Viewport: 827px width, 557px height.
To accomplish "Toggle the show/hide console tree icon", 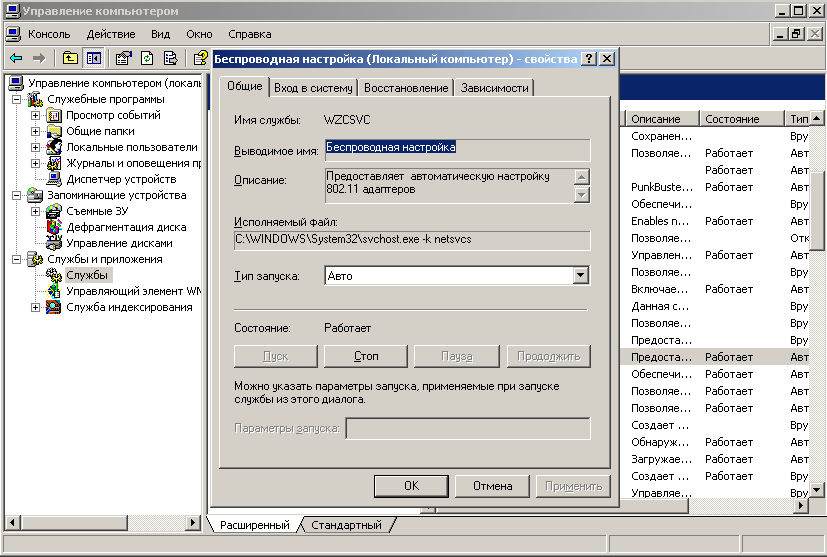I will pyautogui.click(x=93, y=58).
